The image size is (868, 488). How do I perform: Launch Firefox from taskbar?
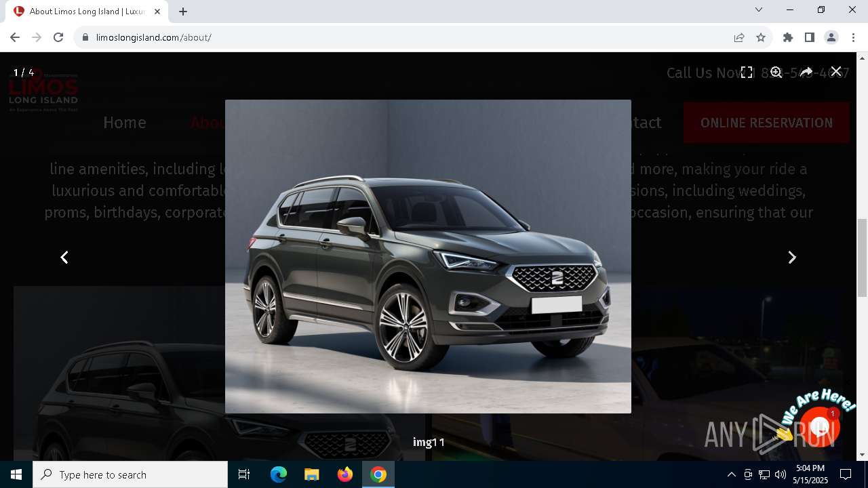pos(345,474)
